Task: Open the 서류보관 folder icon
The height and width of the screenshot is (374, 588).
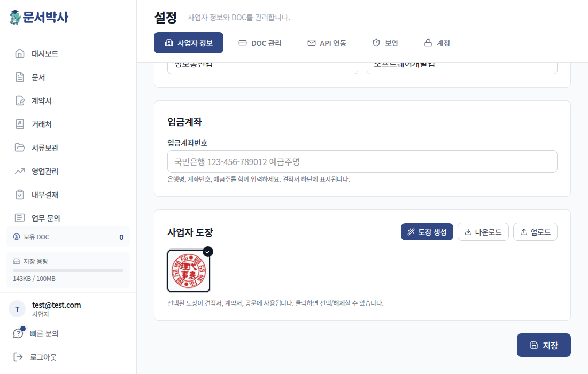Action: tap(19, 147)
